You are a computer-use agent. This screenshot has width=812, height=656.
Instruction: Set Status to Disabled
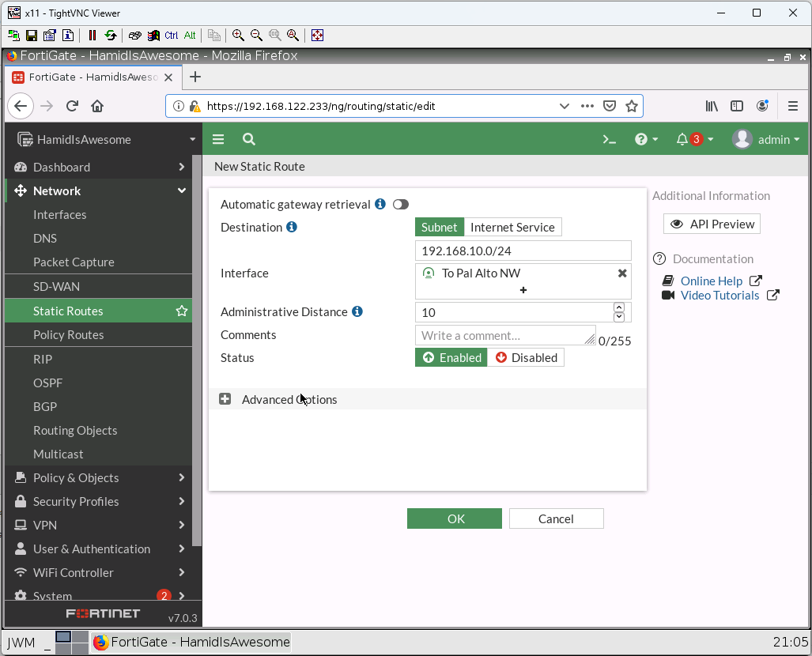pyautogui.click(x=526, y=358)
